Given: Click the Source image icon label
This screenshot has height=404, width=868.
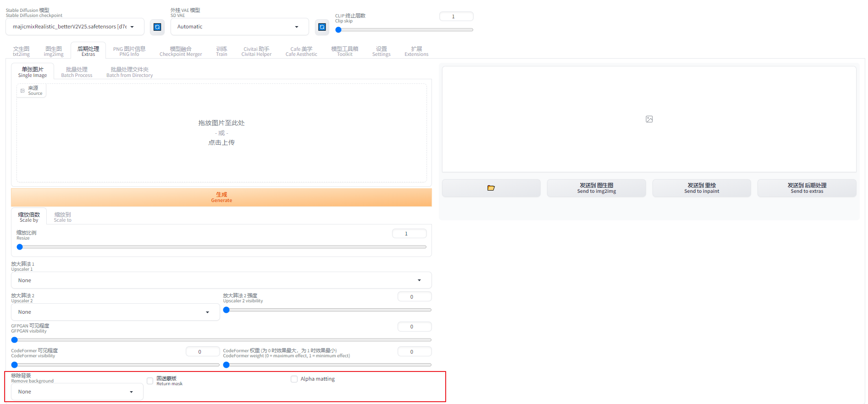Looking at the screenshot, I should [x=32, y=91].
